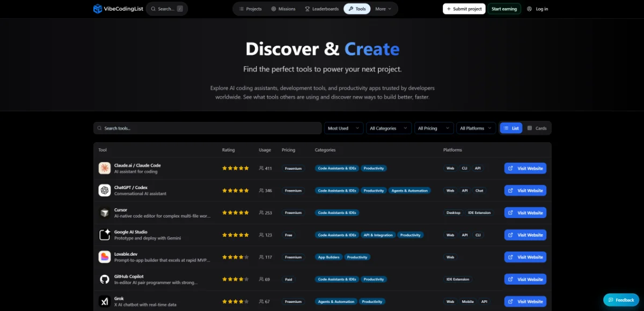The image size is (644, 311).
Task: Click the Rating column header
Action: (x=229, y=150)
